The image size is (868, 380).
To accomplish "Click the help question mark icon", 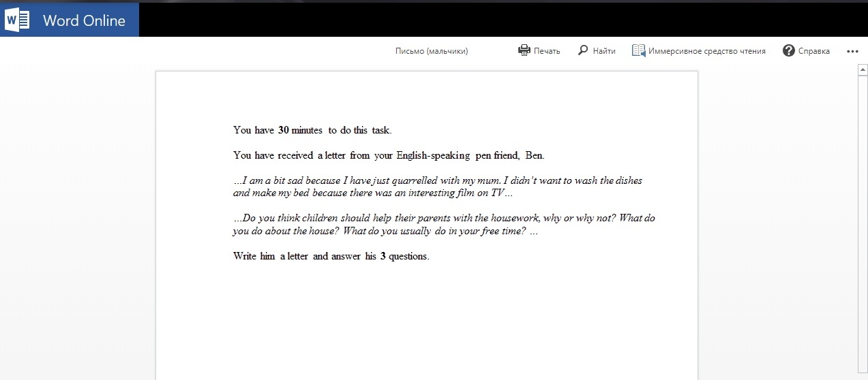I will [789, 50].
